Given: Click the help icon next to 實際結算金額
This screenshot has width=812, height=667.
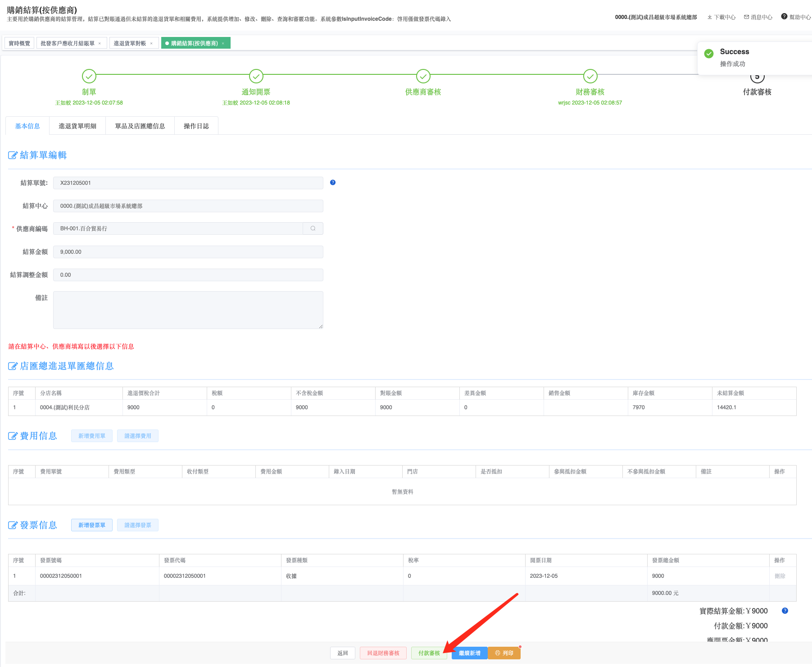Looking at the screenshot, I should (x=785, y=611).
